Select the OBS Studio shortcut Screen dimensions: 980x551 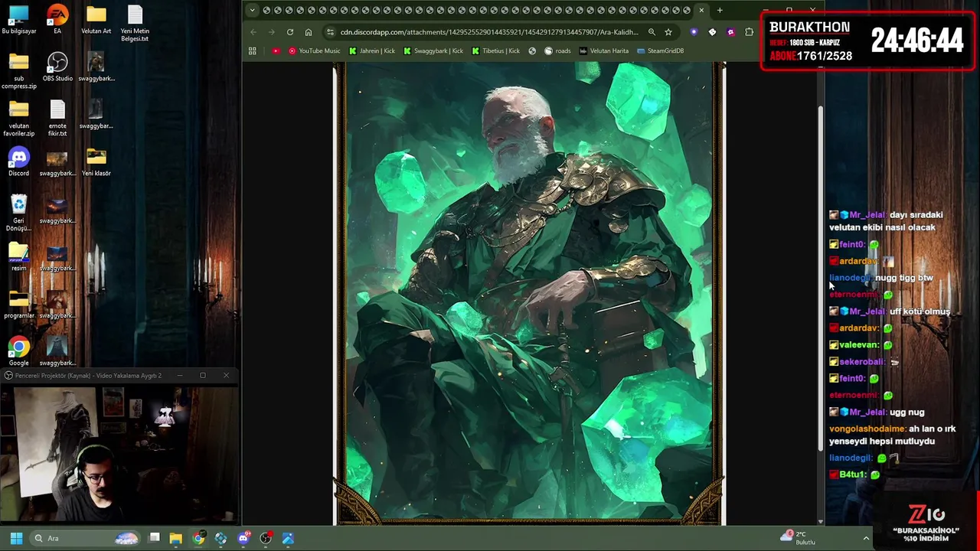(x=57, y=67)
